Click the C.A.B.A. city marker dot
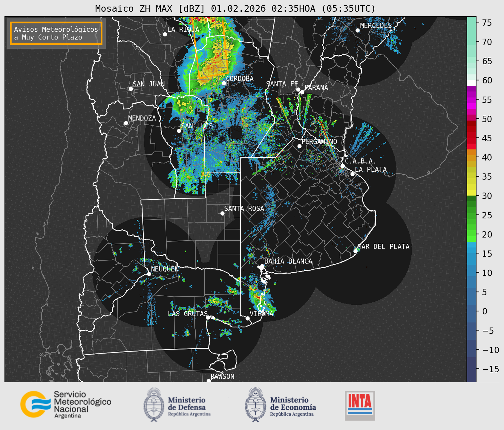The height and width of the screenshot is (430, 504). click(343, 166)
